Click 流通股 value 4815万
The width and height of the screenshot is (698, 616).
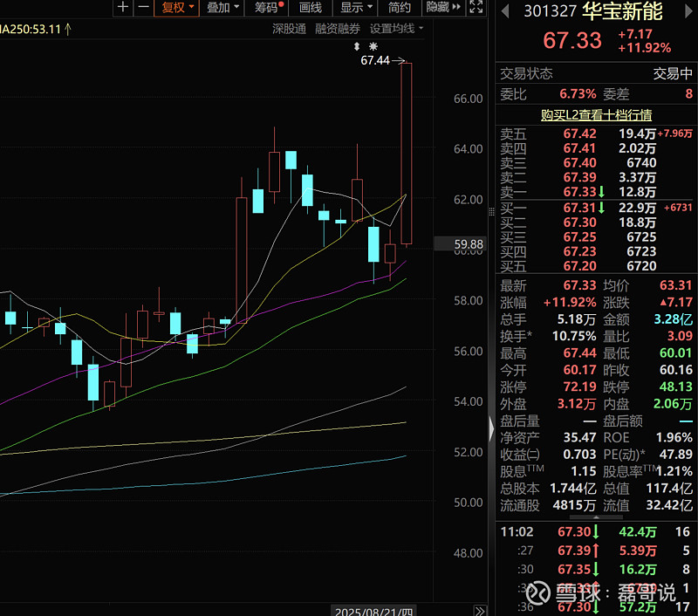click(x=574, y=505)
